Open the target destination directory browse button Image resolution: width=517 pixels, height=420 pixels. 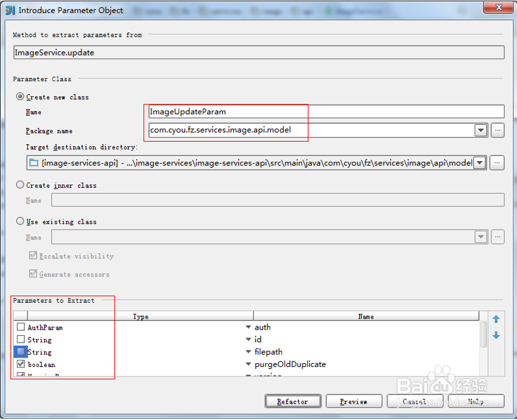(x=497, y=163)
